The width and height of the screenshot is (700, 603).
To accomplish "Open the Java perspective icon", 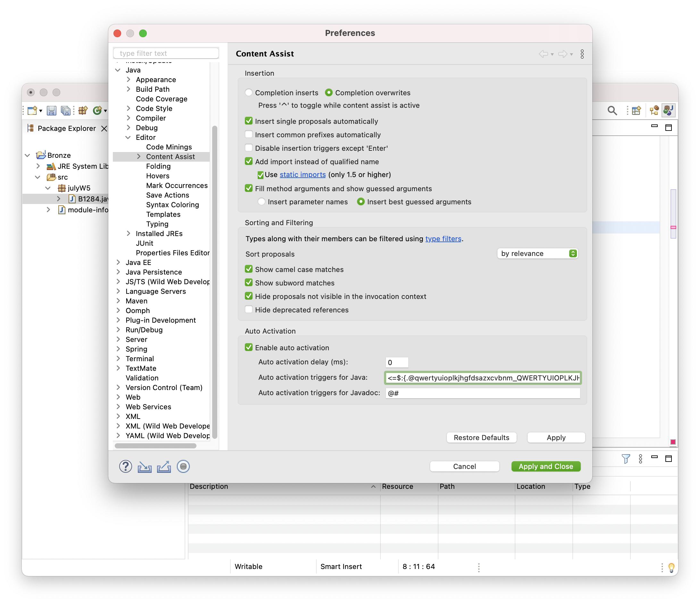I will tap(668, 110).
